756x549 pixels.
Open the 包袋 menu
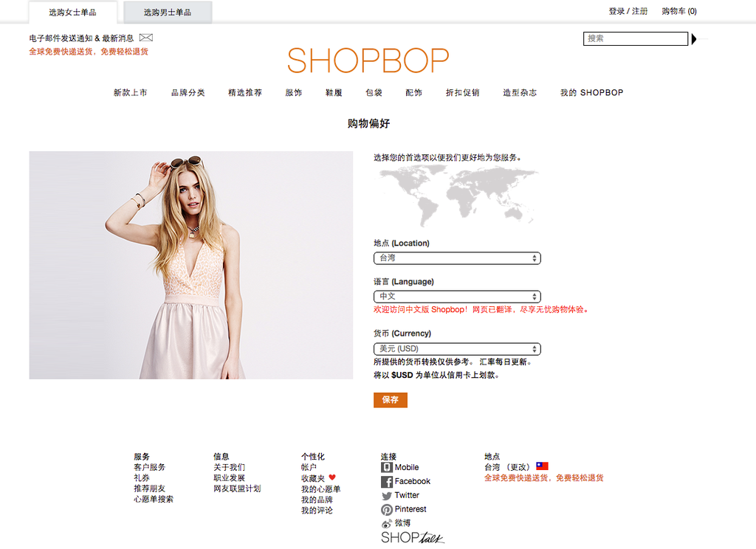click(x=374, y=92)
